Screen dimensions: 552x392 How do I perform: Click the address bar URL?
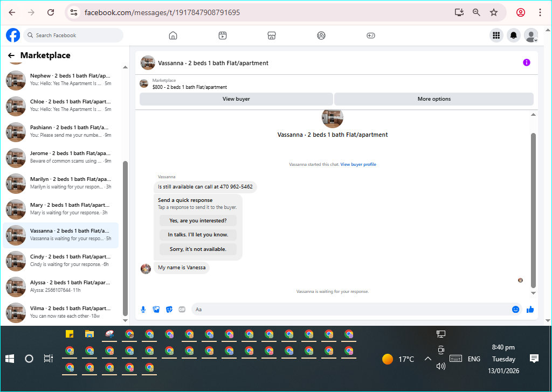162,12
